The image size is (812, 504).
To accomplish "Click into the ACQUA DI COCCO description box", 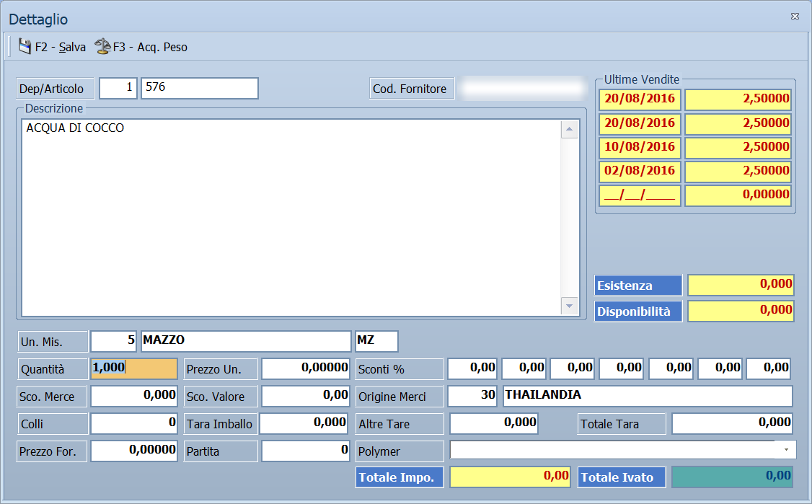I will (x=291, y=218).
